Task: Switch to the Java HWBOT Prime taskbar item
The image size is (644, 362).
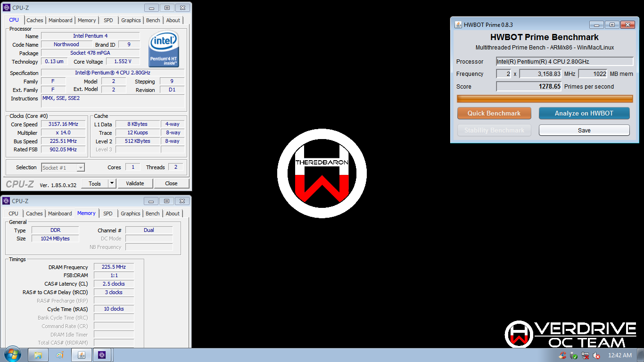Action: coord(81,355)
